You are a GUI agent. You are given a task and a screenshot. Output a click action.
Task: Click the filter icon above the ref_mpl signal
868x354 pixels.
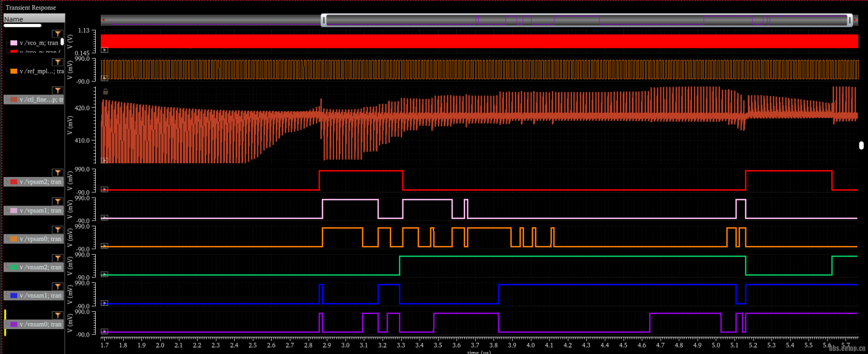[58, 62]
